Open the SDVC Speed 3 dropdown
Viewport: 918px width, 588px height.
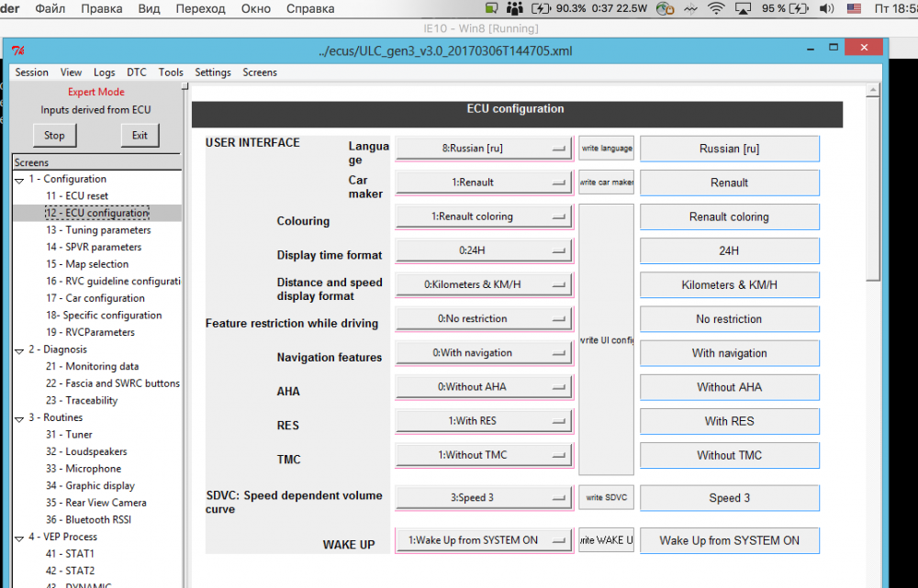pyautogui.click(x=484, y=497)
